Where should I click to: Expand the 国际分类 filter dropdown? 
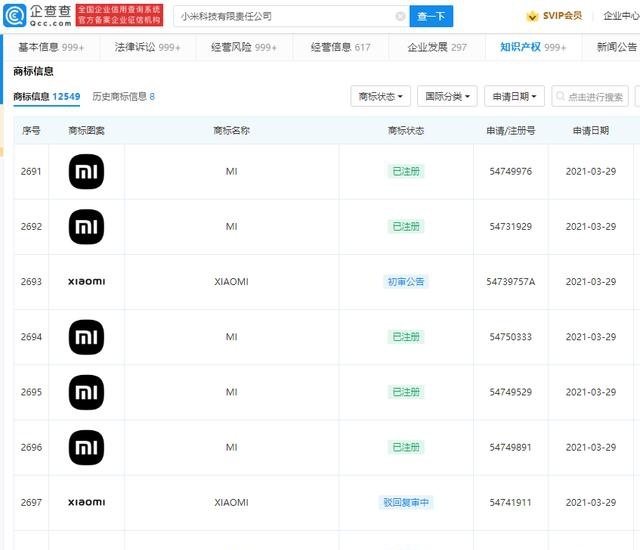447,96
